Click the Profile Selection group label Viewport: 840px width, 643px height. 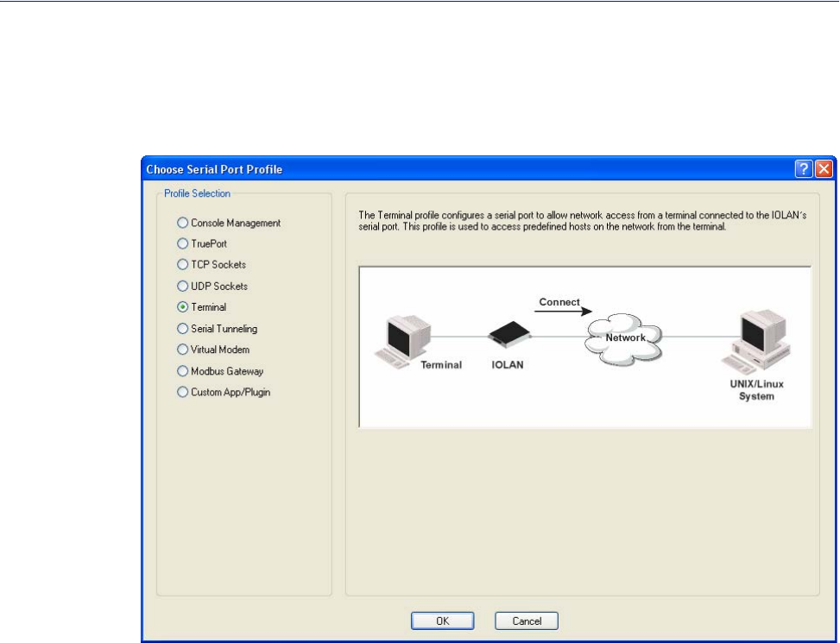tap(197, 193)
